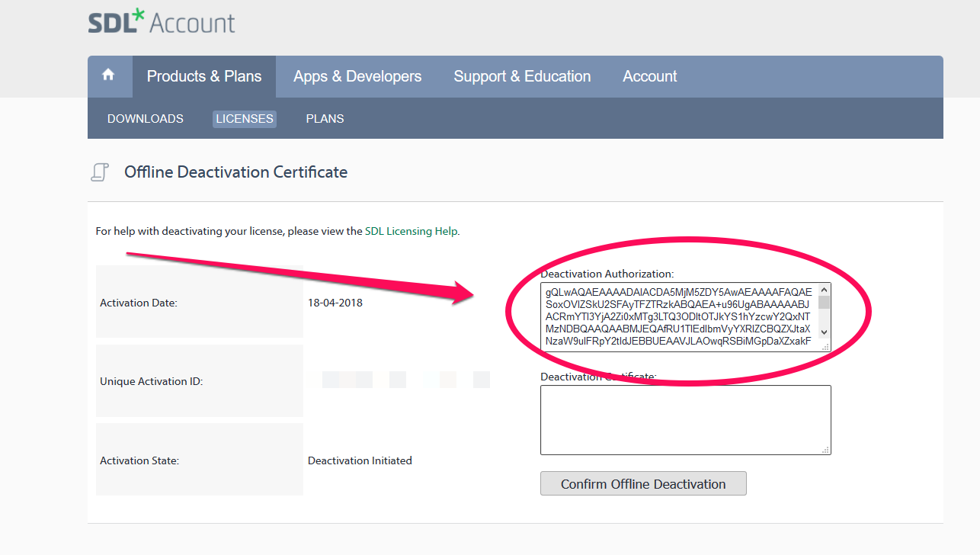The image size is (980, 555).
Task: Click the Deactivation Authorization label
Action: click(607, 274)
